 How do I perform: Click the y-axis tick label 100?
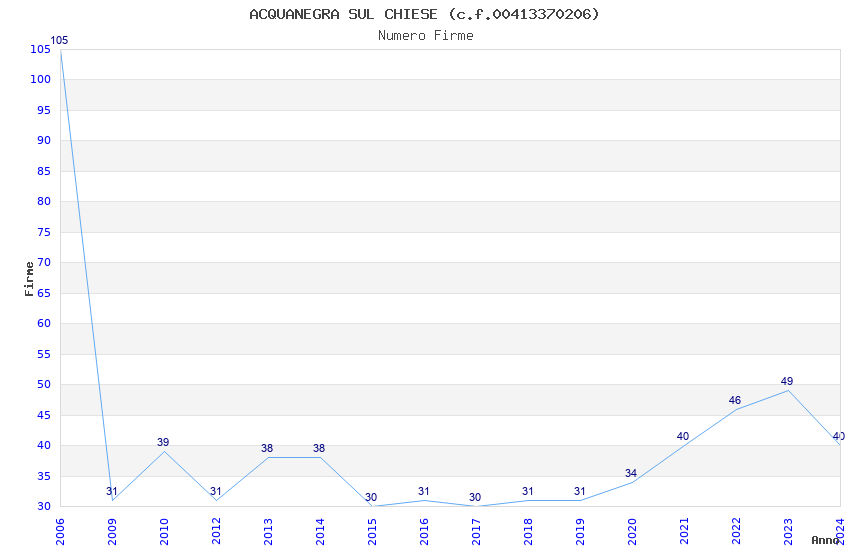click(41, 79)
